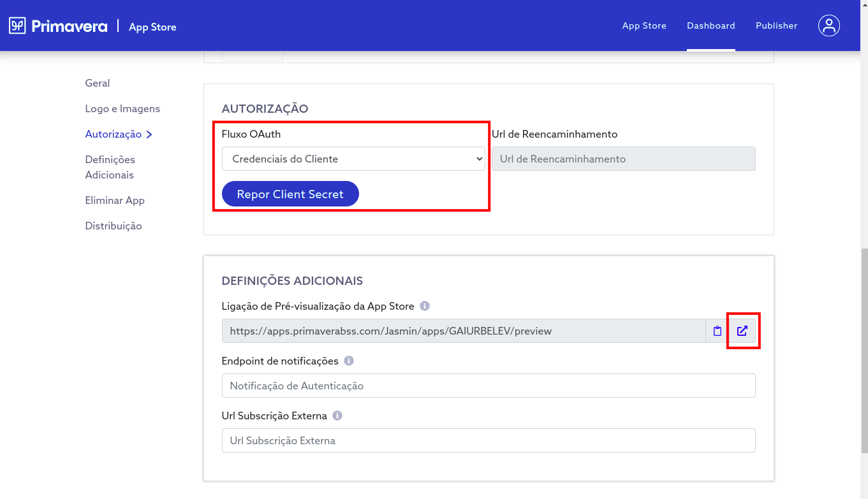Open the Publisher section

point(776,25)
